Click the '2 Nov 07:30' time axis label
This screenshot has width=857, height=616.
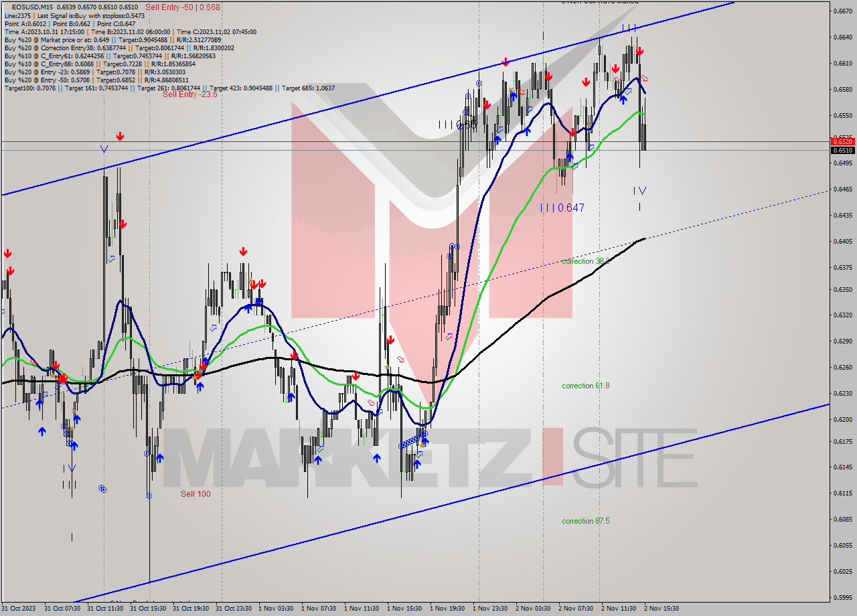[576, 609]
